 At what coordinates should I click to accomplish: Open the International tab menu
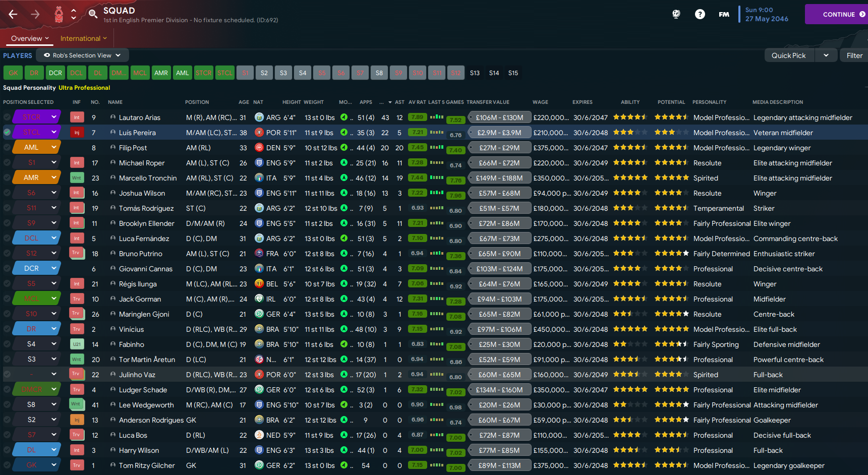[84, 38]
